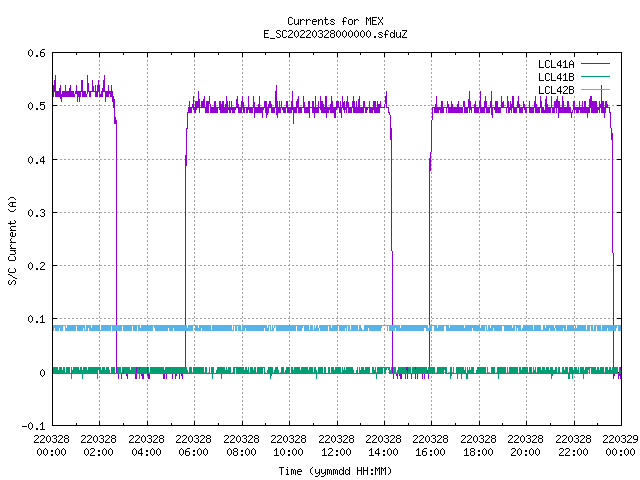The height and width of the screenshot is (480, 640).
Task: Click the blue LCL42B legend line sample
Action: [x=595, y=89]
